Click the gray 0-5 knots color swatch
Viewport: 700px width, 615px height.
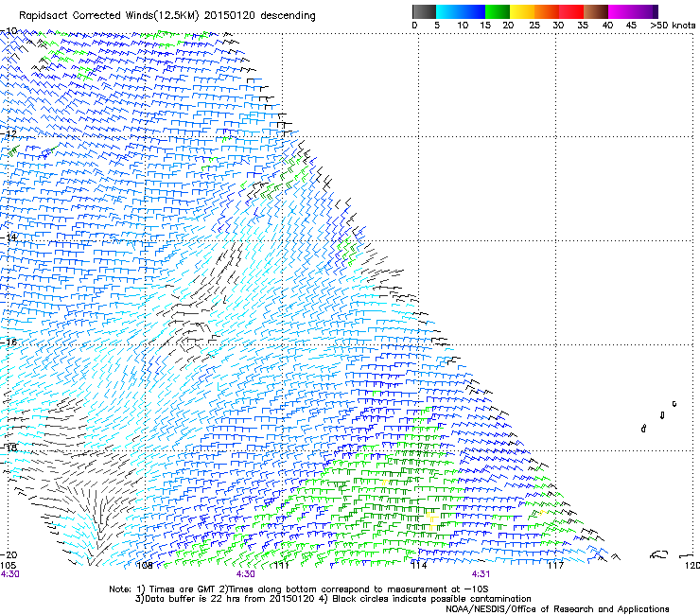pyautogui.click(x=424, y=11)
